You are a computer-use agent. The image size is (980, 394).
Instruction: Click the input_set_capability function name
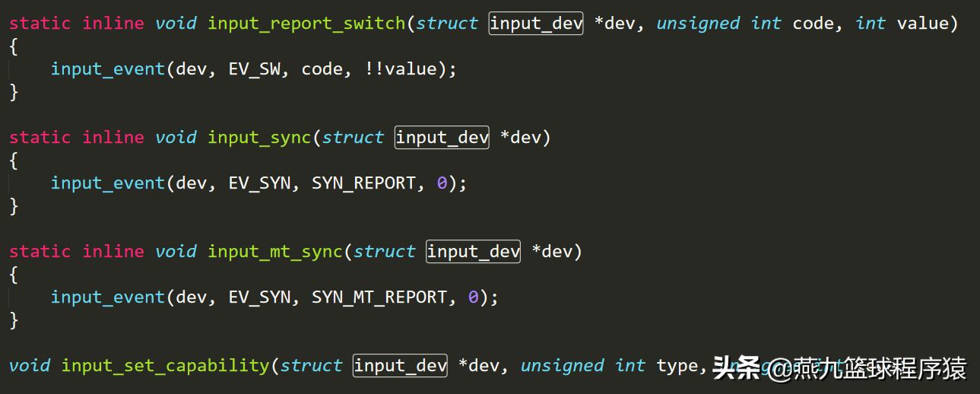click(165, 366)
